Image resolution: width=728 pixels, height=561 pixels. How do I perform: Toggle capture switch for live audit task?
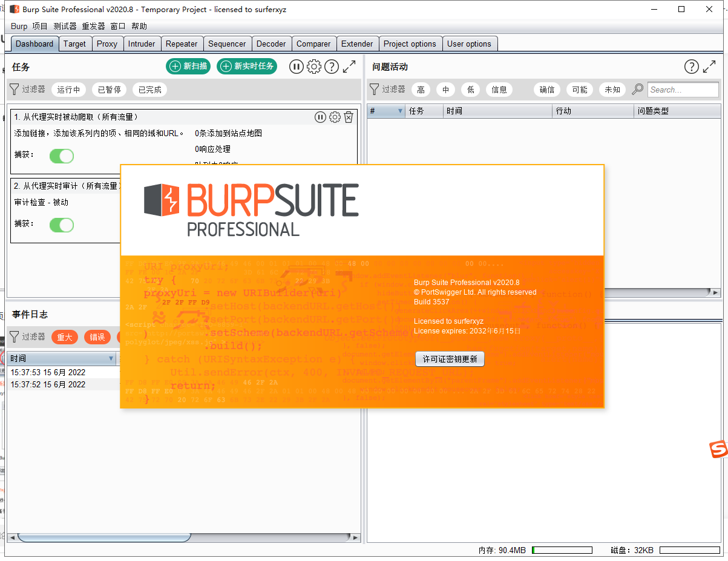[61, 225]
